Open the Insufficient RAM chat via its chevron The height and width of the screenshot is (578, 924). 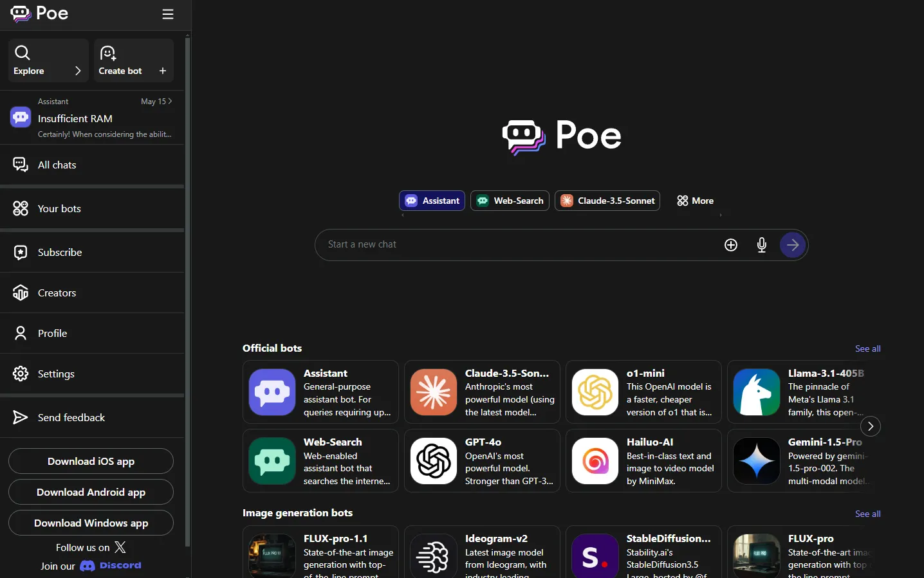click(x=170, y=101)
